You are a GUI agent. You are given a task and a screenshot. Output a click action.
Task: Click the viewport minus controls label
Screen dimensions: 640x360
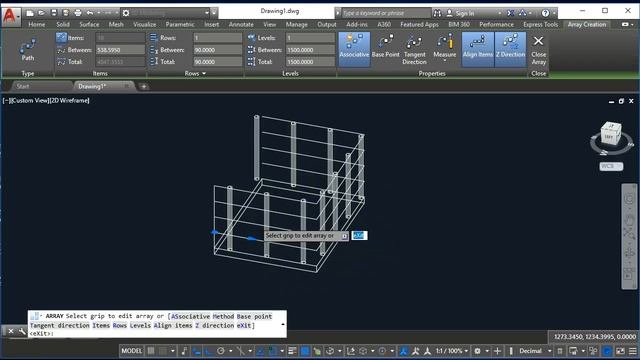pyautogui.click(x=6, y=100)
